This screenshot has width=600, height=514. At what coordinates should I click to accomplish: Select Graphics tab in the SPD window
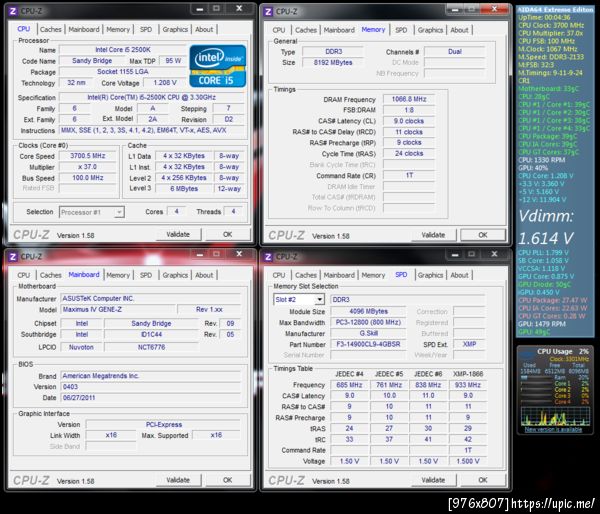[430, 275]
